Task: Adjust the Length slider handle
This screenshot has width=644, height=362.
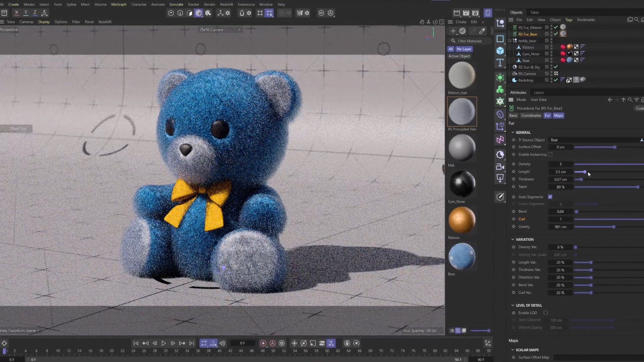Action: [585, 172]
